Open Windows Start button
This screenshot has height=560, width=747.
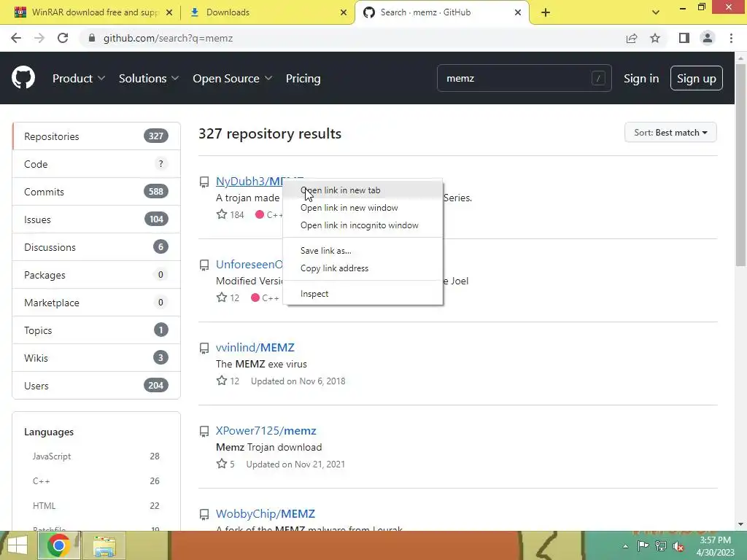18,545
